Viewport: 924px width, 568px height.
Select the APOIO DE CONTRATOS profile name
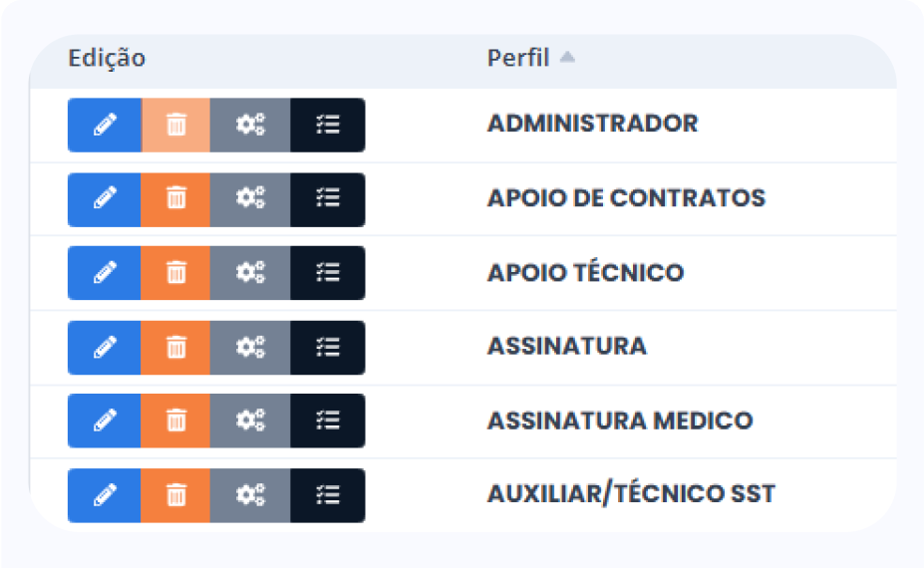pos(626,197)
